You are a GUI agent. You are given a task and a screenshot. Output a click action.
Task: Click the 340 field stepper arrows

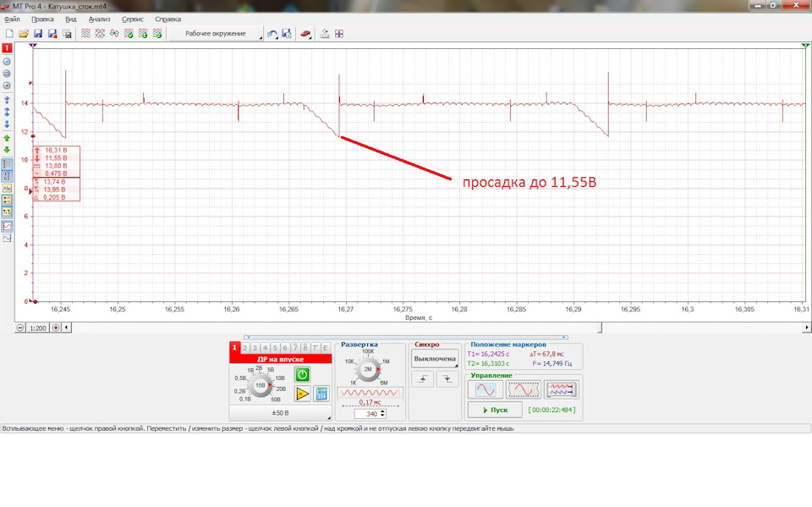click(383, 414)
